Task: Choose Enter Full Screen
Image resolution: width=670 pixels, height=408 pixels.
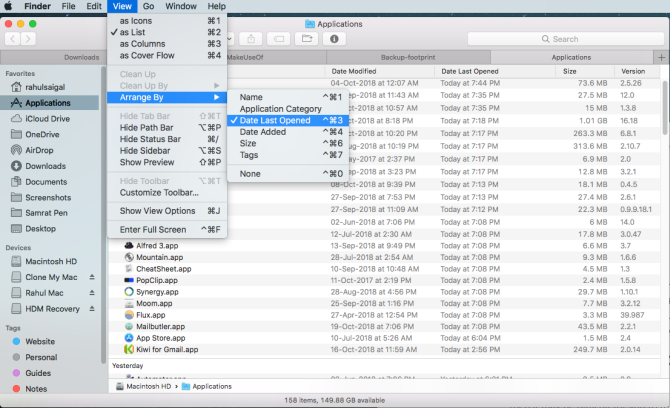Action: point(167,230)
